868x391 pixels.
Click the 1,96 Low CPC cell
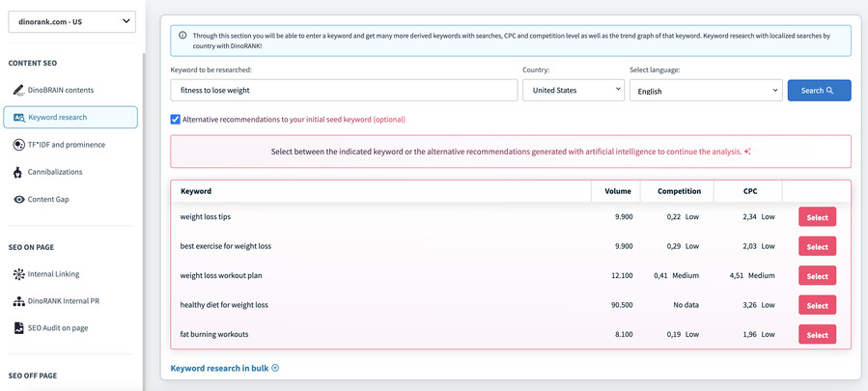(758, 334)
